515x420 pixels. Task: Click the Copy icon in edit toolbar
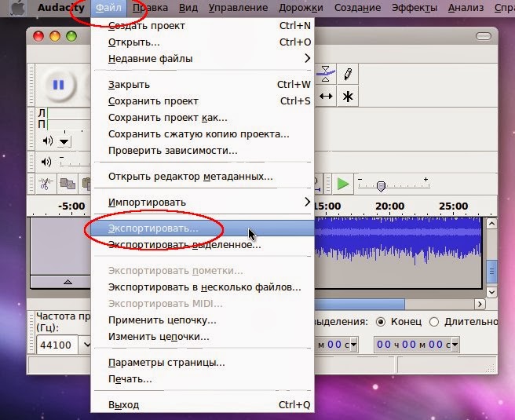coord(68,184)
